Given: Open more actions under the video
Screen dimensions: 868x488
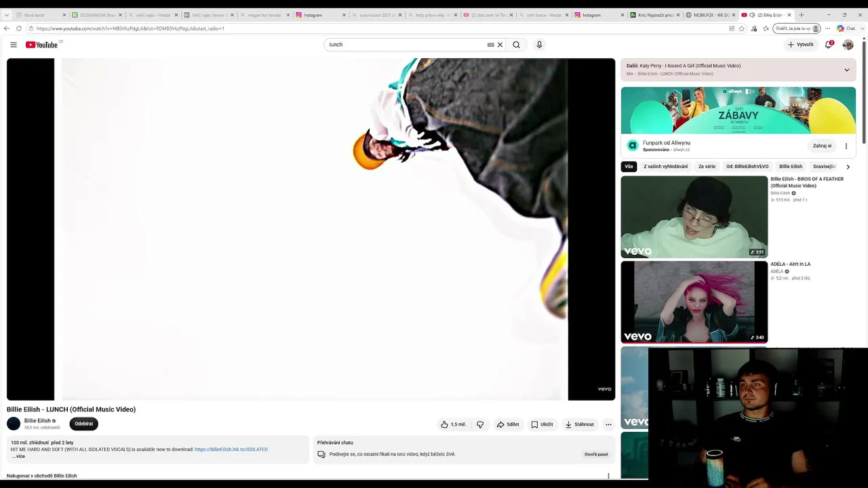Looking at the screenshot, I should [608, 424].
